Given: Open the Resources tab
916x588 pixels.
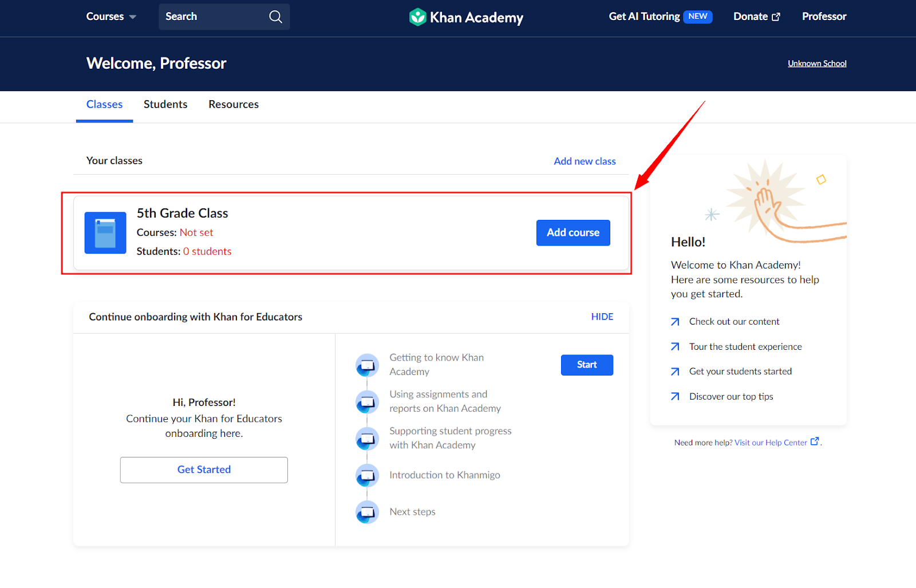Looking at the screenshot, I should coord(234,104).
